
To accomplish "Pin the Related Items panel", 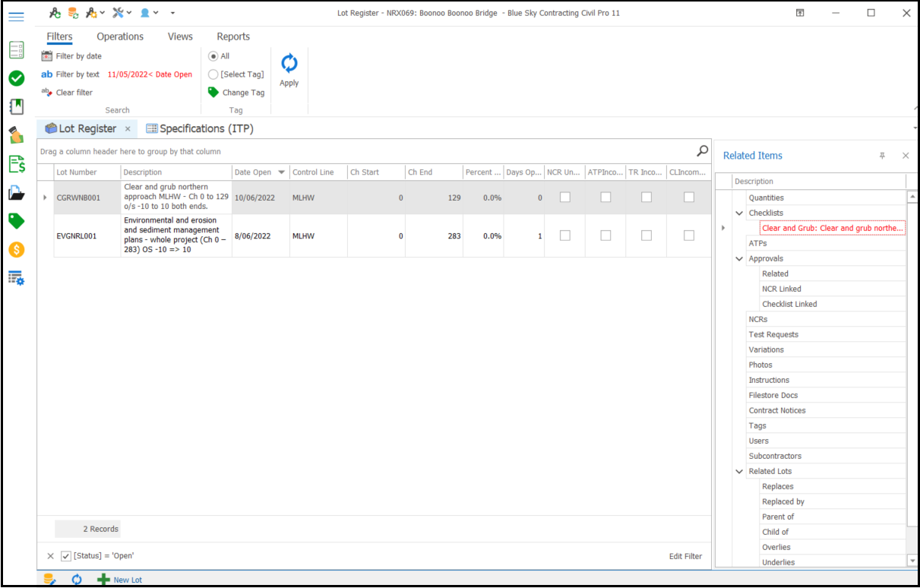I will [x=882, y=155].
